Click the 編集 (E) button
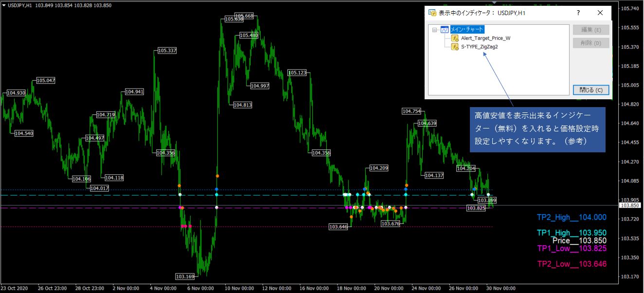This screenshot has width=644, height=293. 590,30
